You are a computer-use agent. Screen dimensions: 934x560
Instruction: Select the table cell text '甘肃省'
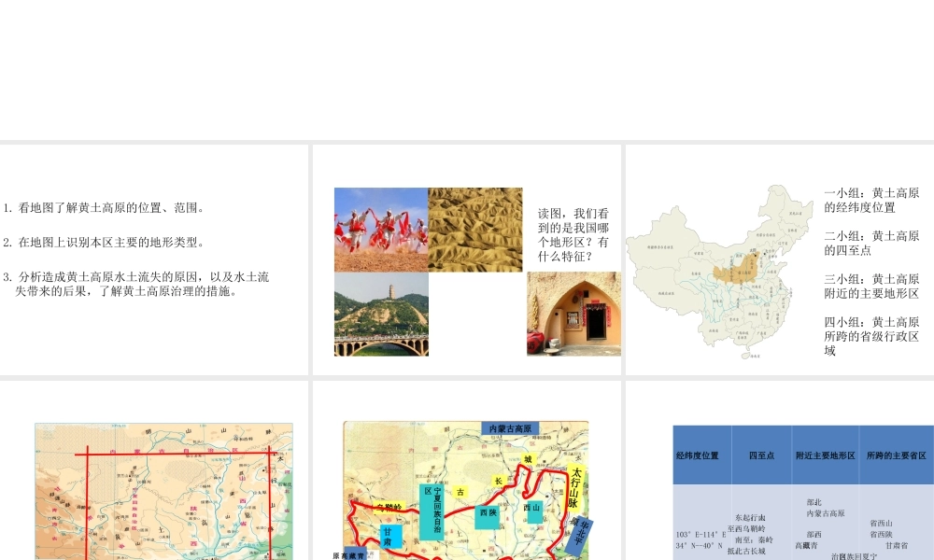(x=897, y=545)
